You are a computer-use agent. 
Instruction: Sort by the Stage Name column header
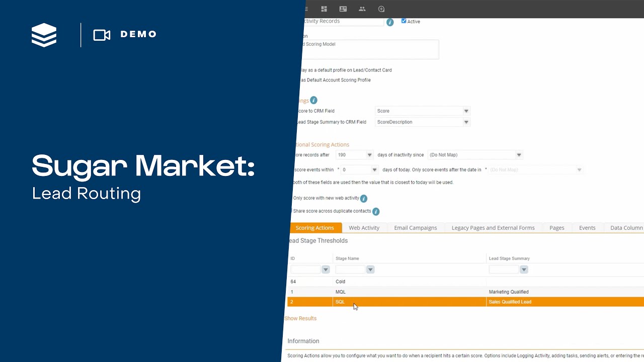click(347, 258)
